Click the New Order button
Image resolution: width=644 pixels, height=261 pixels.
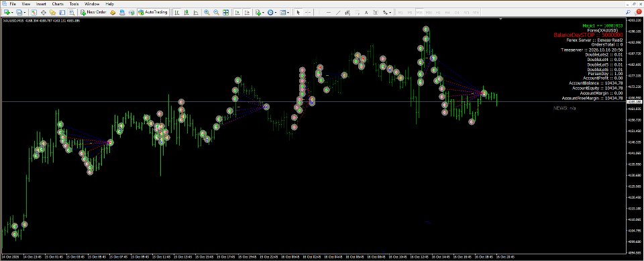93,12
